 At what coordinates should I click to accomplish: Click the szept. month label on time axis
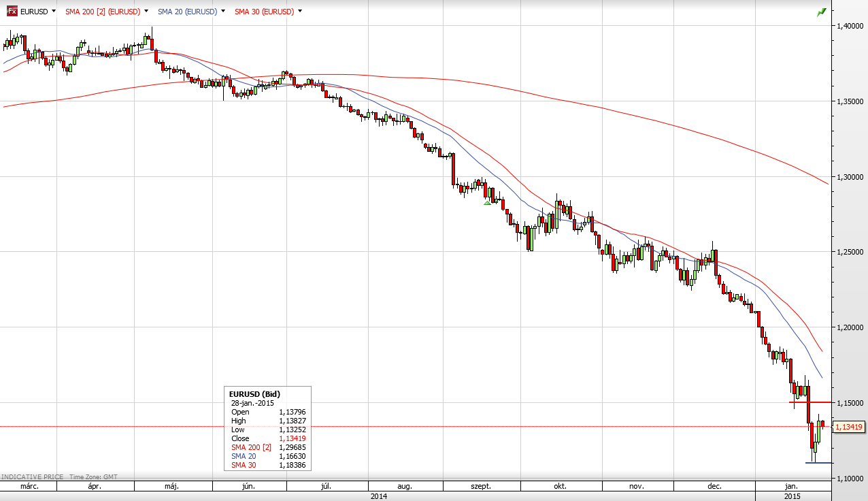(x=481, y=487)
